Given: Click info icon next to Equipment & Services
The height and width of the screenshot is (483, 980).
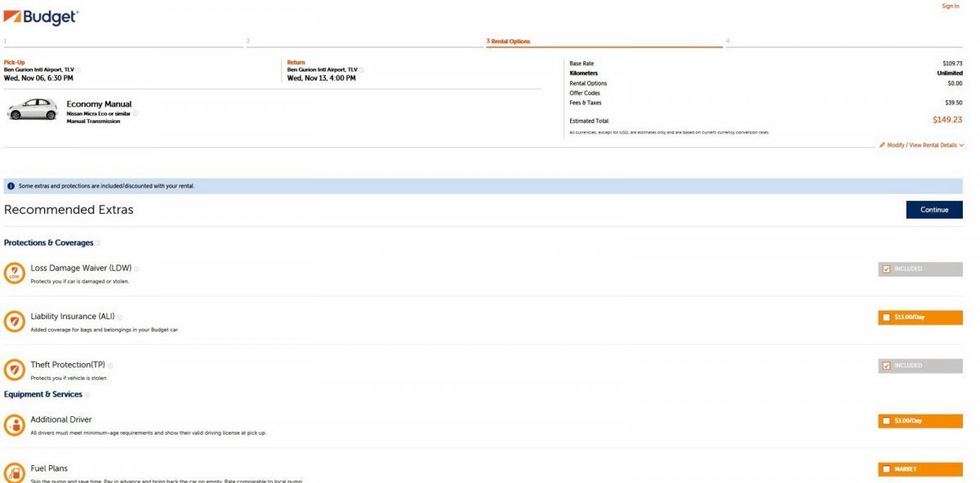Looking at the screenshot, I should click(x=87, y=395).
